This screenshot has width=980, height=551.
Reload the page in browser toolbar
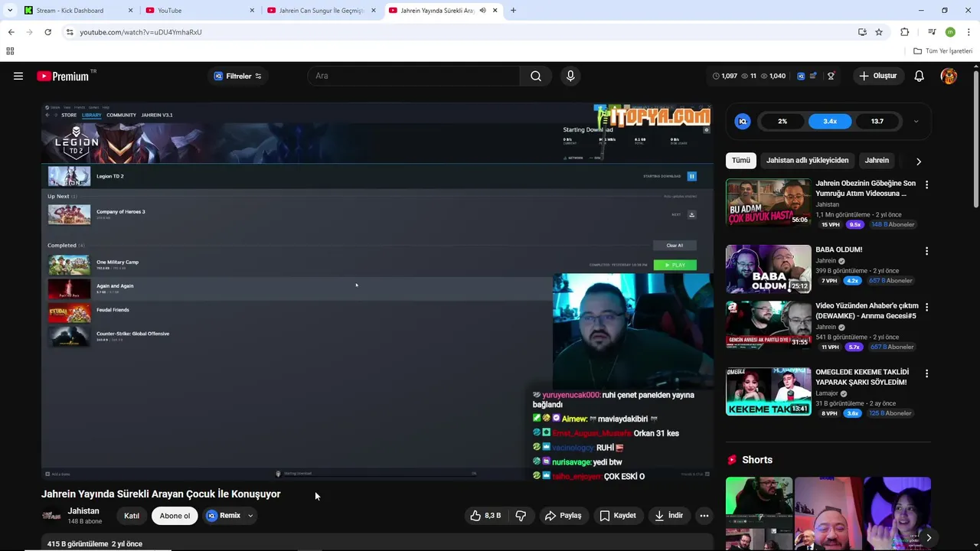47,32
